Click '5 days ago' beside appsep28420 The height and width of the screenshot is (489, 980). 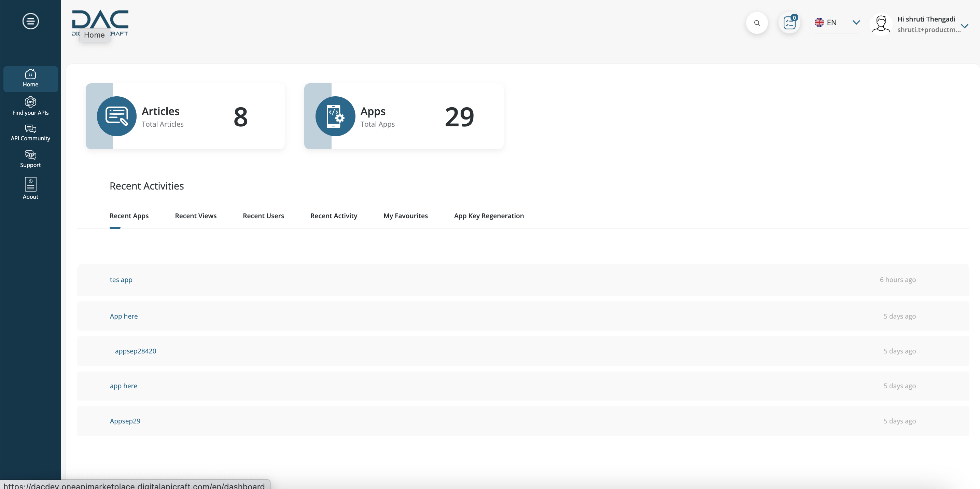tap(899, 351)
